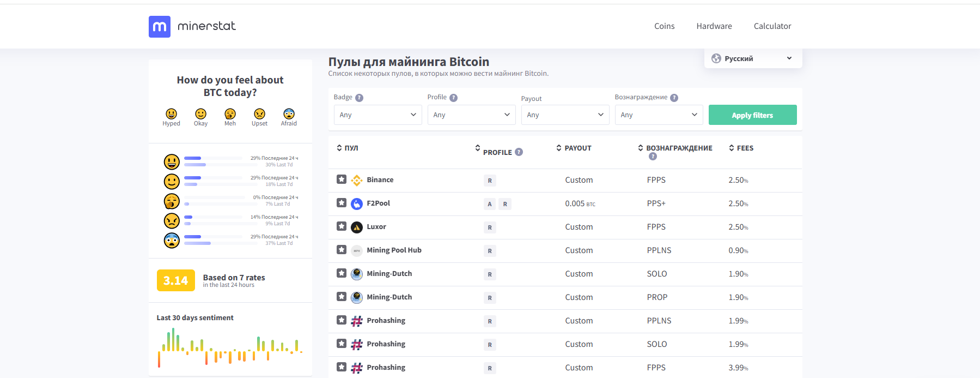Click the F2Pool logo icon
This screenshot has width=980, height=378.
pyautogui.click(x=357, y=203)
